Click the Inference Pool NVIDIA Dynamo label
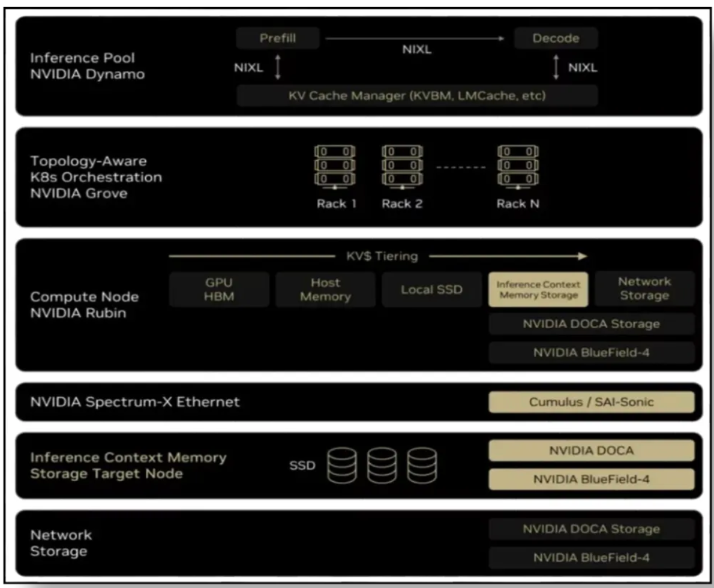 click(88, 66)
